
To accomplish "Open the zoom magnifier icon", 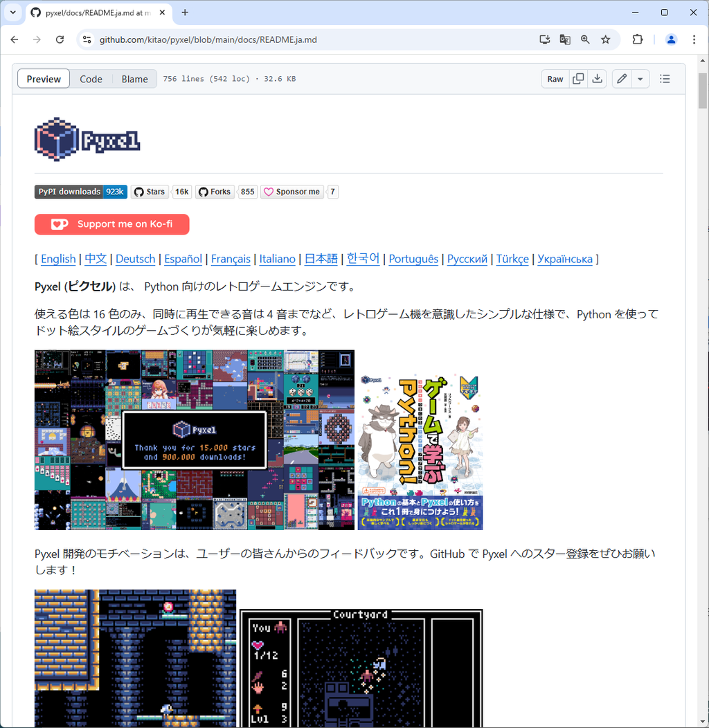I will coord(585,39).
